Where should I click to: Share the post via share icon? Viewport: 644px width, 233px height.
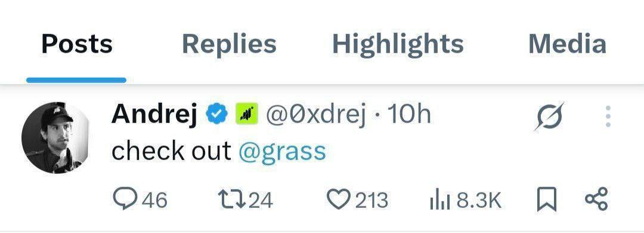596,199
